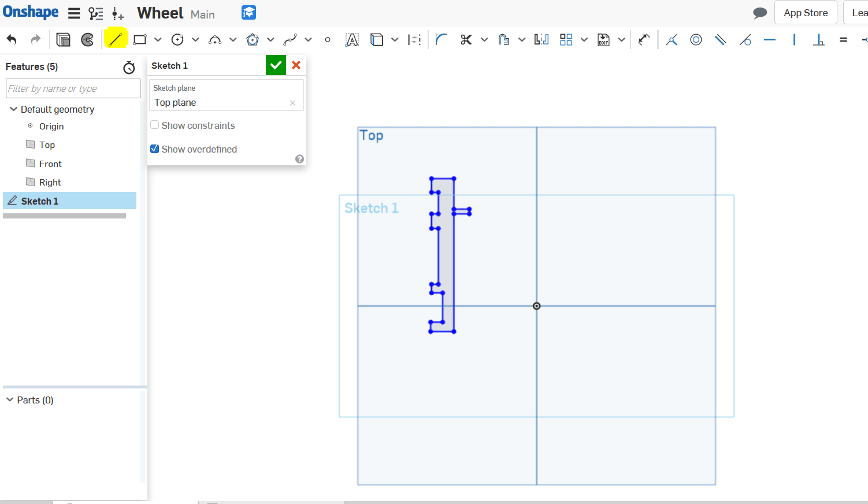Open the App Store button
The image size is (868, 504).
pos(806,13)
